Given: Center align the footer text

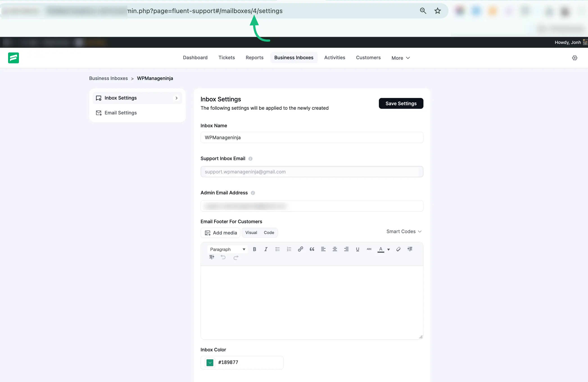Looking at the screenshot, I should pyautogui.click(x=335, y=249).
